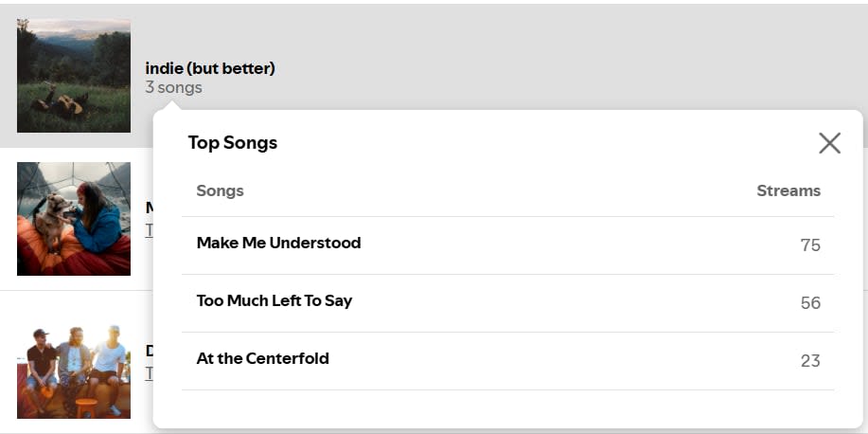Open the second playlist's partially hidden title
This screenshot has height=434, width=868.
point(149,208)
